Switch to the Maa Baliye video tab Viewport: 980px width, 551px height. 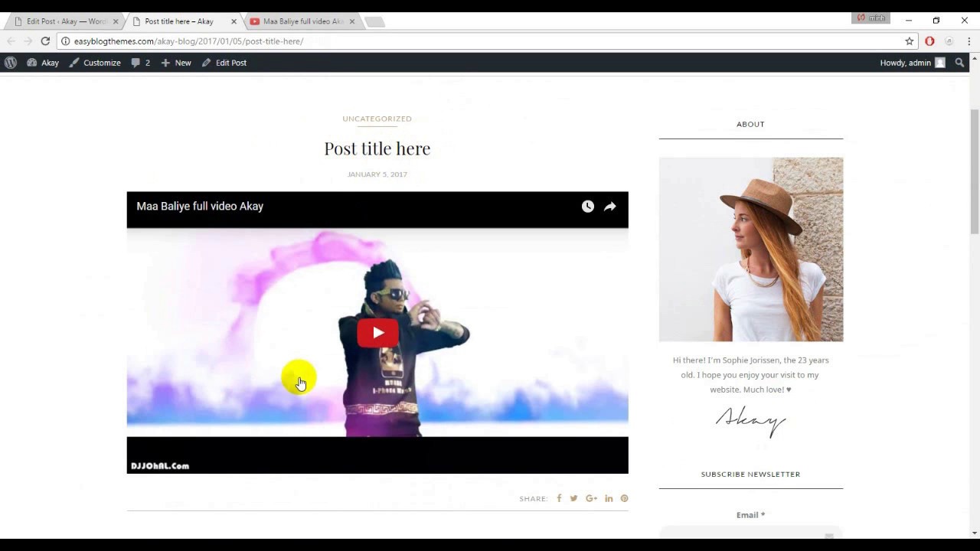(303, 21)
